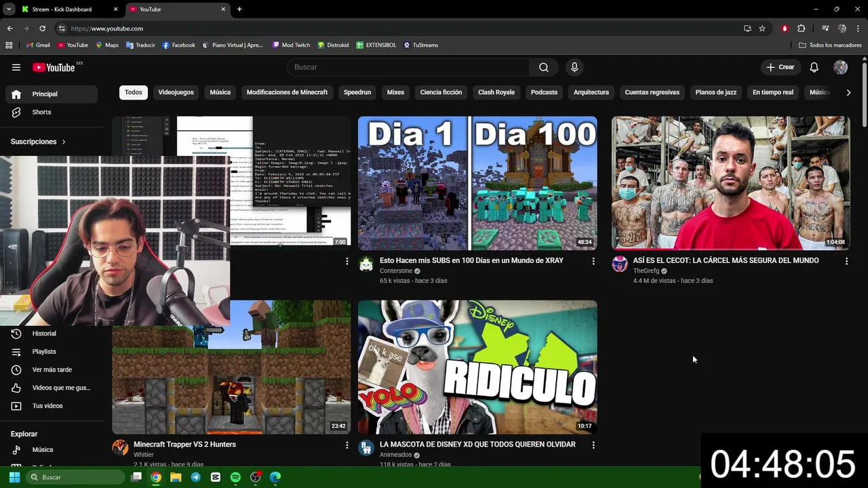Select the Clash Royale filter chip

coord(496,92)
